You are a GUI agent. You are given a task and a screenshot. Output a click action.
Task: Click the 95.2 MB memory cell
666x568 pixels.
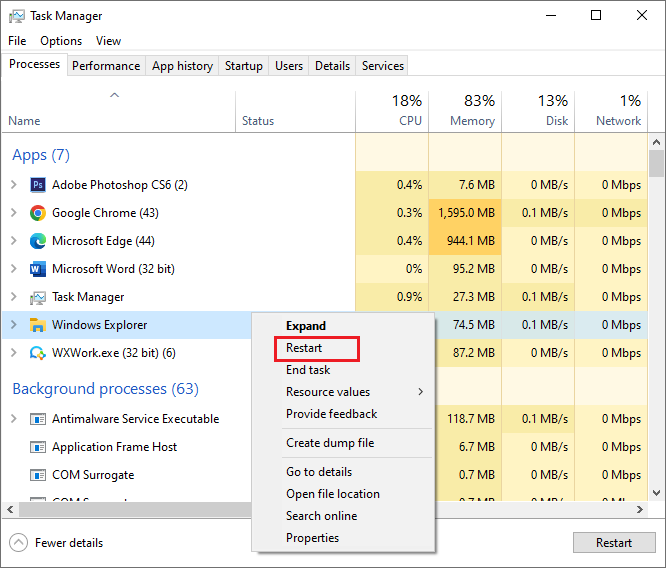coord(465,269)
